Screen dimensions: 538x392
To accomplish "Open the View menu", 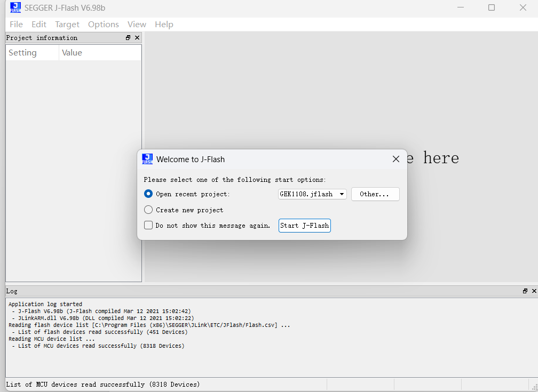I will (137, 25).
